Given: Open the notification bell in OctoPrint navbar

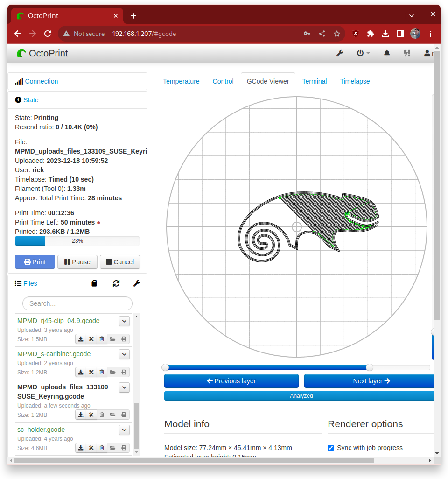Looking at the screenshot, I should pyautogui.click(x=387, y=53).
